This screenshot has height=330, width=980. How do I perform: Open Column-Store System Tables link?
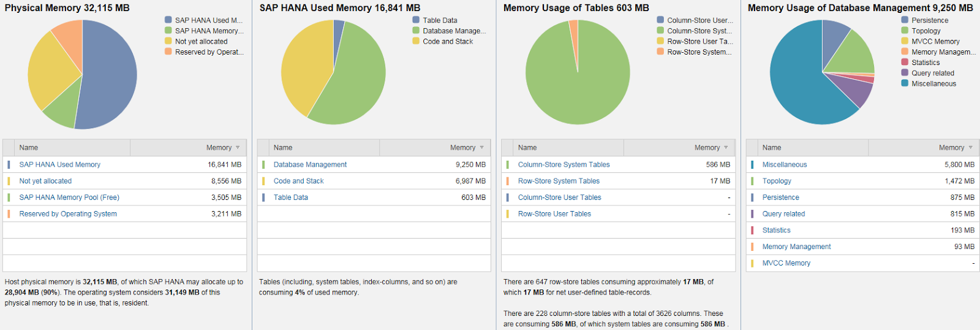click(564, 164)
